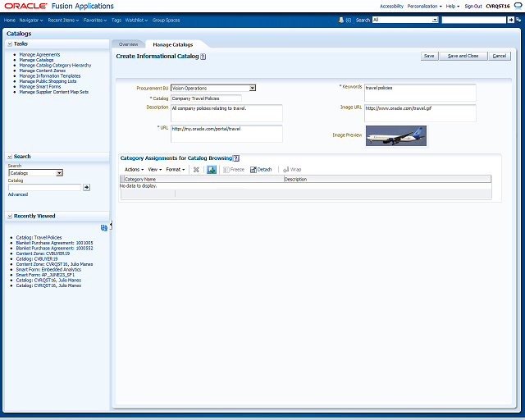This screenshot has width=525, height=420.
Task: Collapse the Search panel
Action: pyautogui.click(x=10, y=157)
